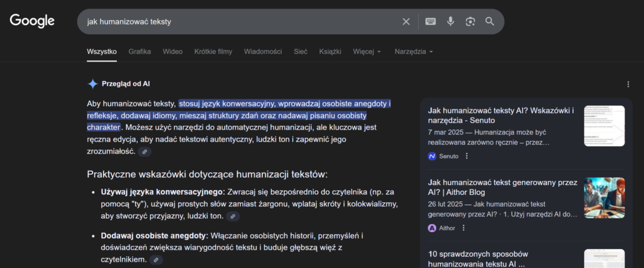Open AI overview three-dot options menu
This screenshot has height=268, width=644.
(x=628, y=84)
